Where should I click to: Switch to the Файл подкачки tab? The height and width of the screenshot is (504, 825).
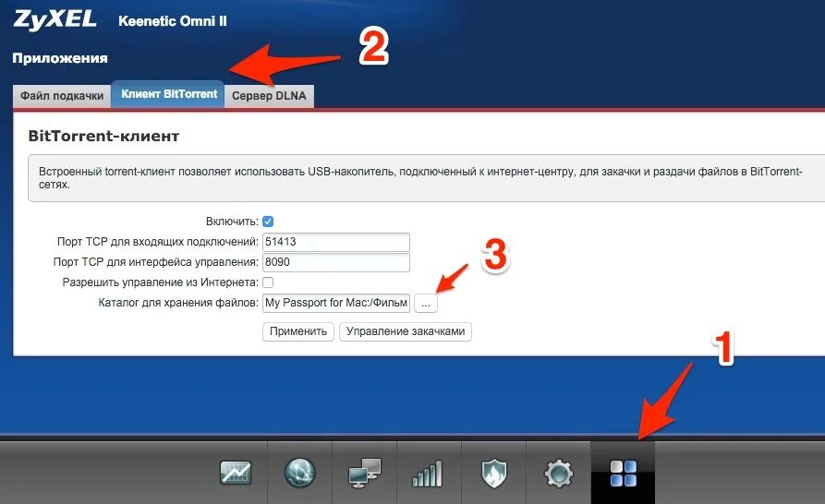tap(62, 96)
